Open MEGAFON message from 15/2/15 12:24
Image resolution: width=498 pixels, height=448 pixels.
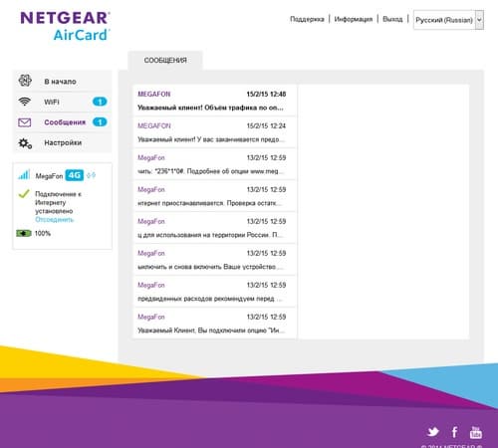(215, 132)
